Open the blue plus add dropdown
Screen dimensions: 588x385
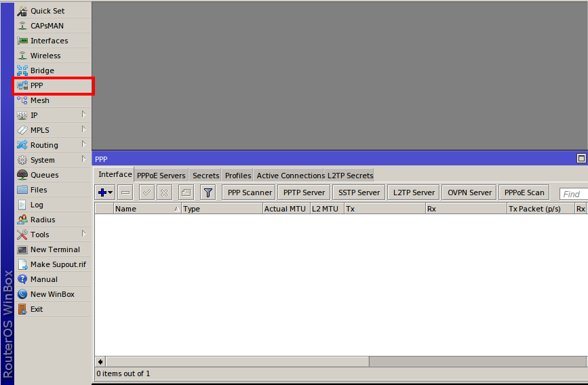(106, 192)
